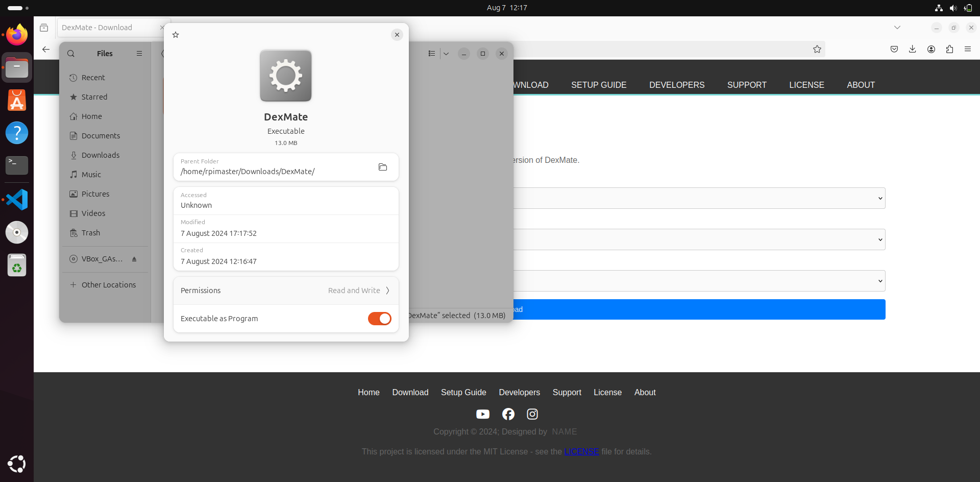The image size is (980, 482).
Task: Expand the second download dropdown
Action: (x=699, y=239)
